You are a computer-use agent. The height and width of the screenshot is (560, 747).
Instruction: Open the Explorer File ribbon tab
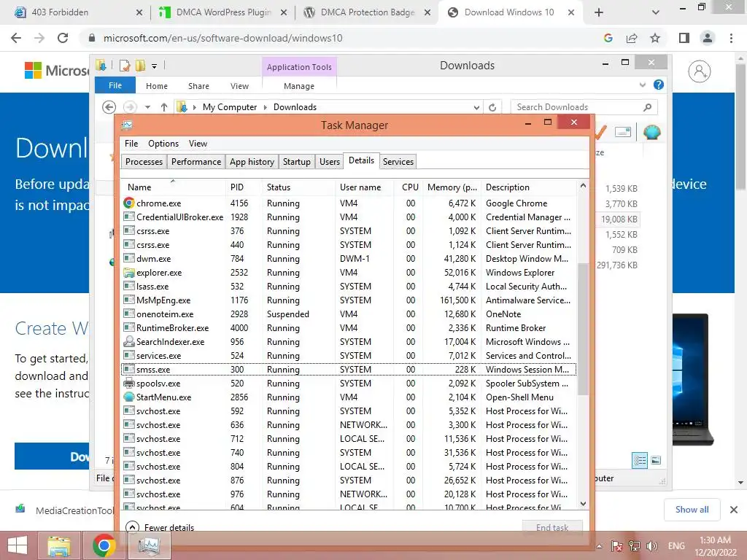[x=115, y=85]
